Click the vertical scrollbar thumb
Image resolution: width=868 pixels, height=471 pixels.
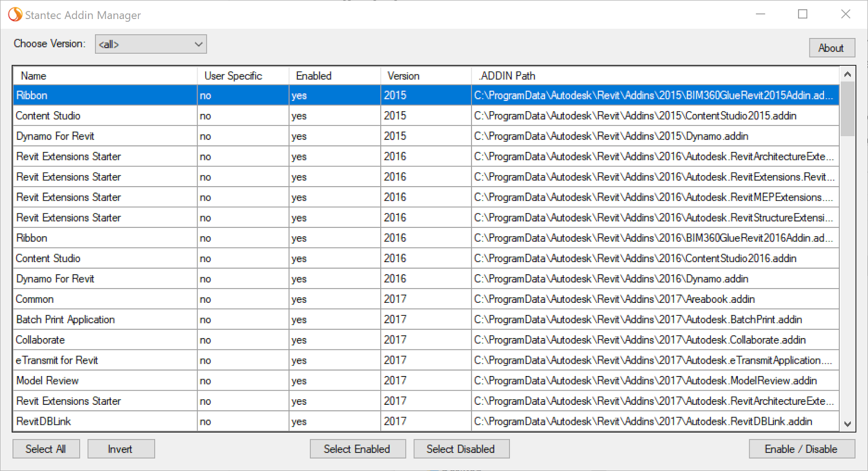[x=847, y=109]
